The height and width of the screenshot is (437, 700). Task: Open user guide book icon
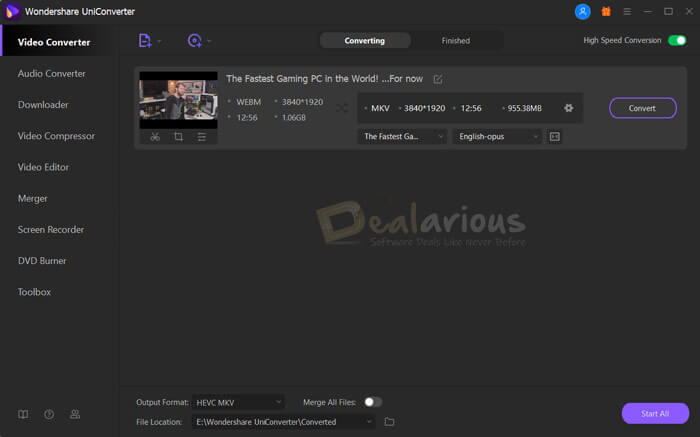pyautogui.click(x=23, y=414)
